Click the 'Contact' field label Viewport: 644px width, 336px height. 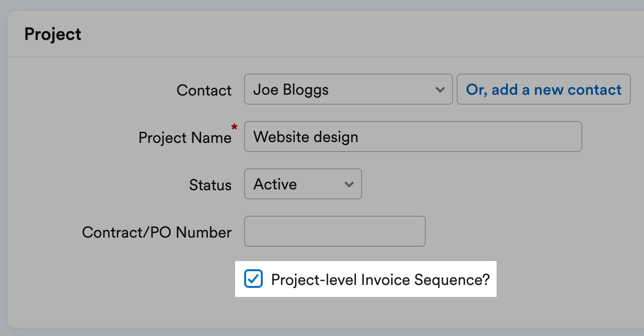click(x=204, y=90)
